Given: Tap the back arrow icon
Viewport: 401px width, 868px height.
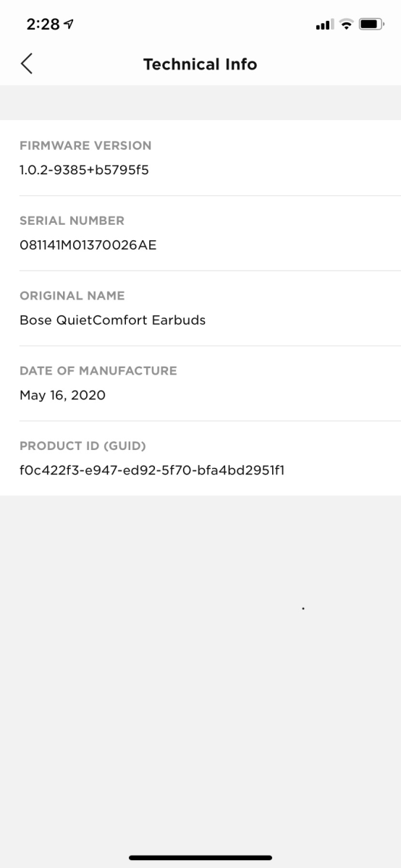Looking at the screenshot, I should [27, 64].
